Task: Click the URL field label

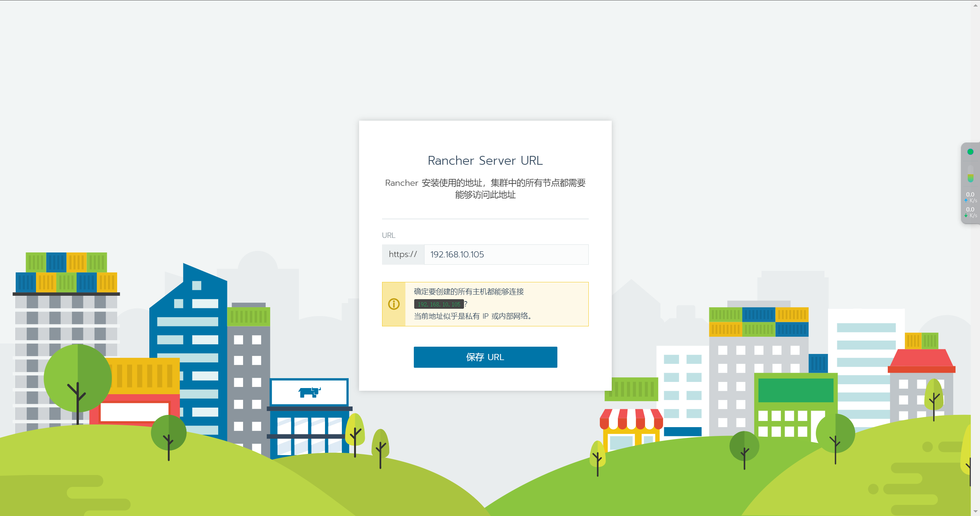Action: [389, 235]
